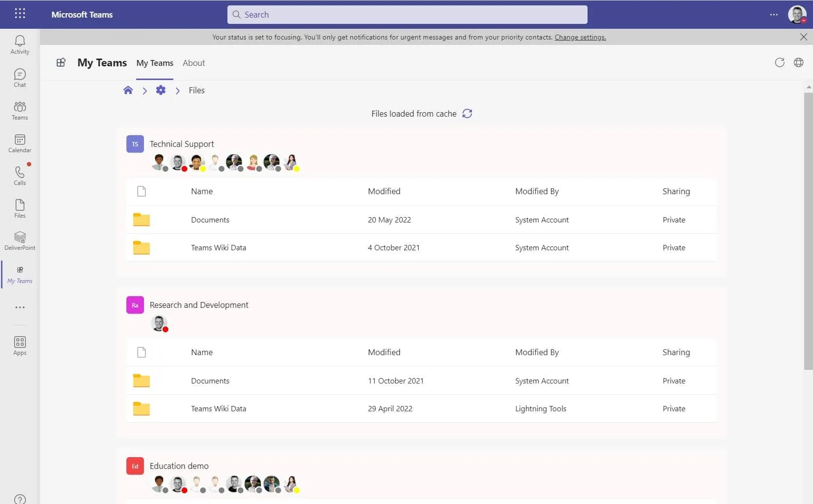Viewport: 813px width, 504px height.
Task: Click the last member avatar in Technical Support
Action: tap(291, 162)
